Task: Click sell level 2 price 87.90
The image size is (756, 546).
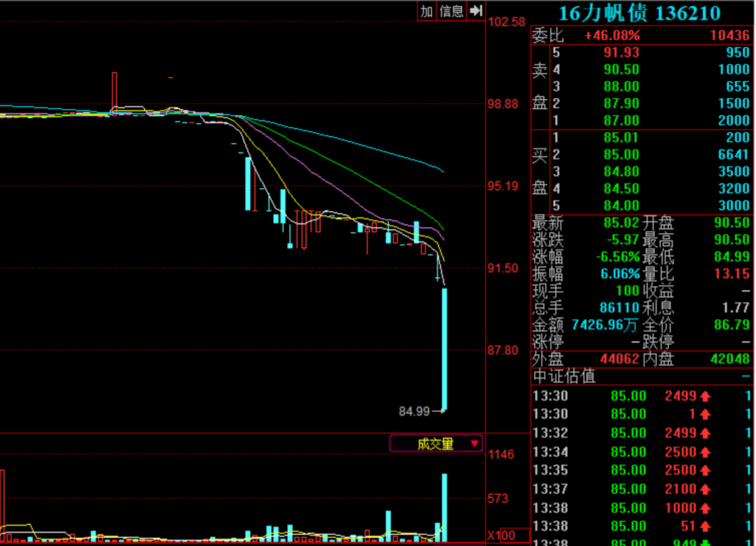Action: coord(622,103)
